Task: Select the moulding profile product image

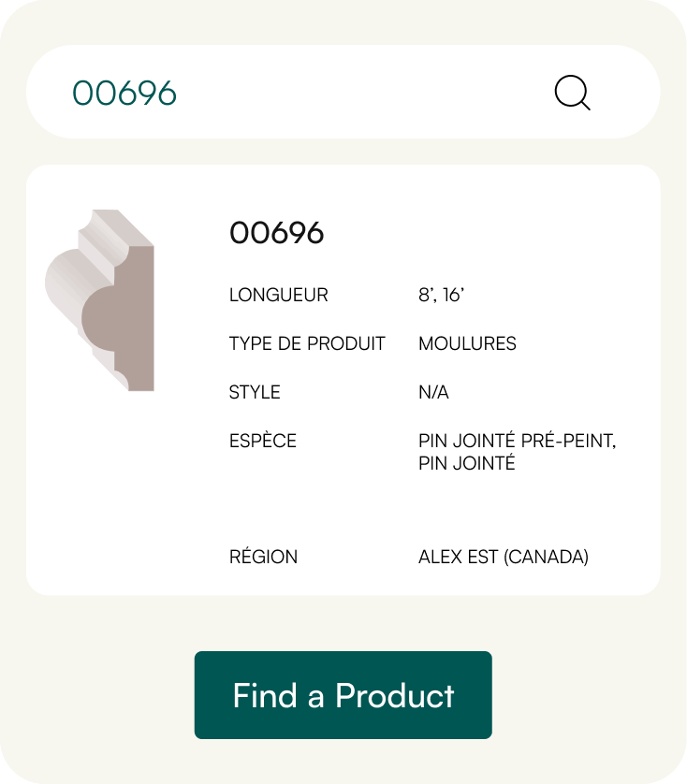Action: [100, 300]
